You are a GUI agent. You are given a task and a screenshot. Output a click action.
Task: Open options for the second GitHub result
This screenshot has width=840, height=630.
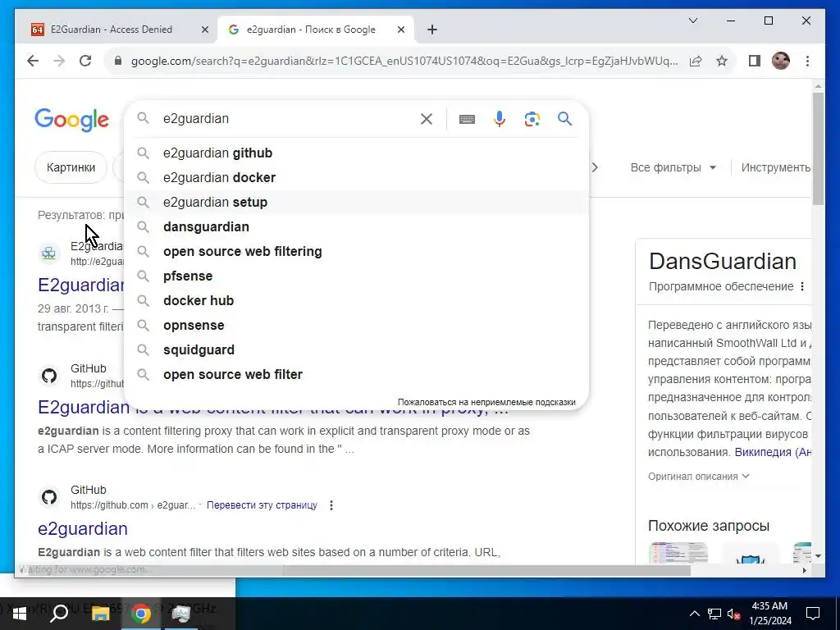pyautogui.click(x=331, y=505)
